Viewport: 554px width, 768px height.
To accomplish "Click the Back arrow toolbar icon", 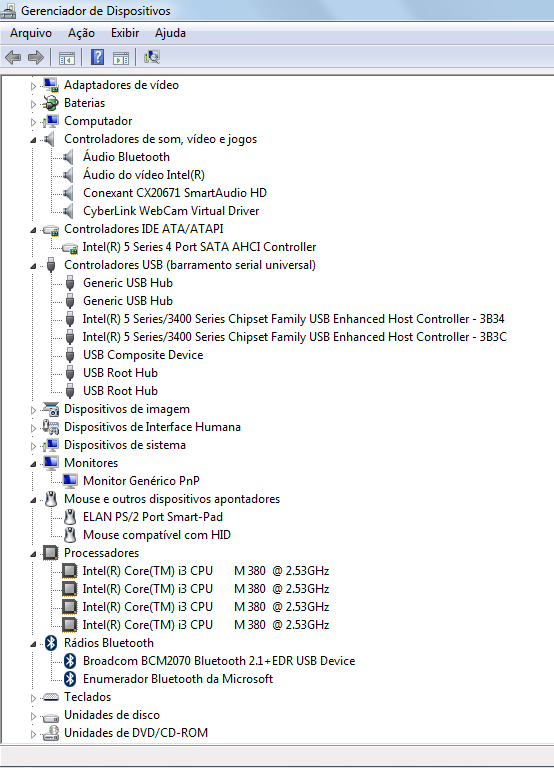I will pos(13,58).
